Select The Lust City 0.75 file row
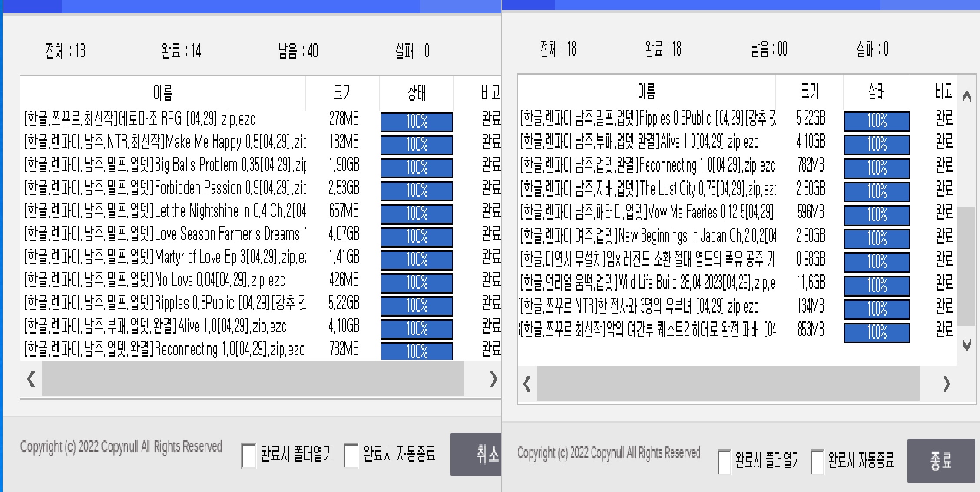The width and height of the screenshot is (980, 492). (x=647, y=189)
